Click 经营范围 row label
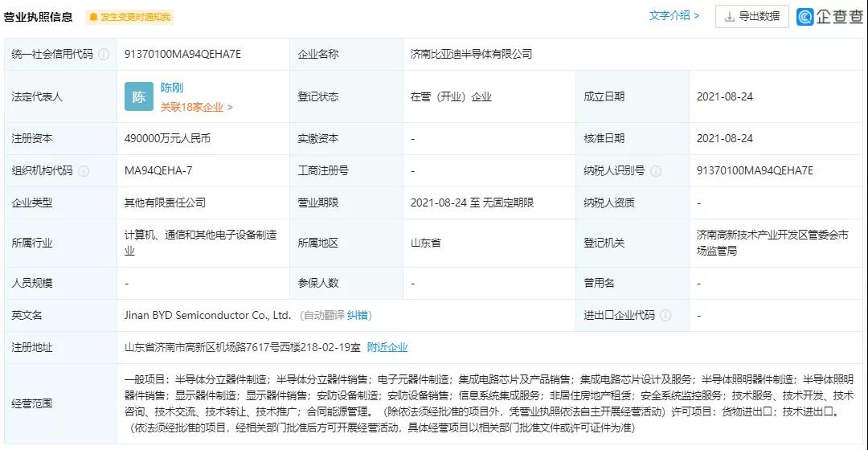 [31, 404]
